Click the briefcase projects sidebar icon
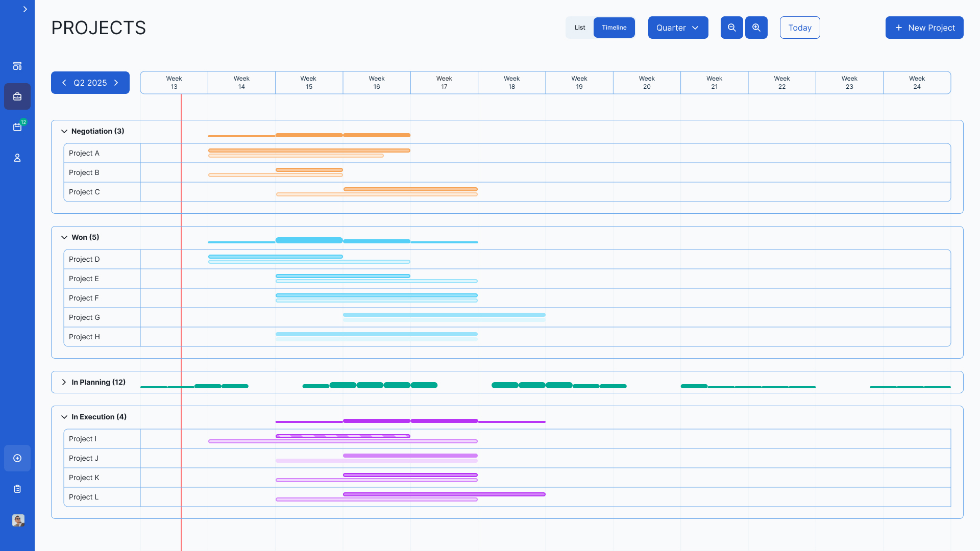Screen dimensions: 980x551 [17, 96]
